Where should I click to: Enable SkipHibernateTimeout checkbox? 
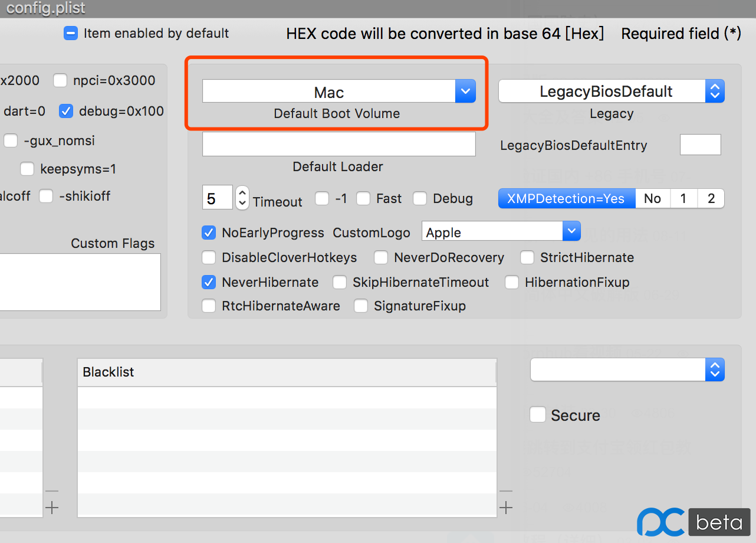pos(340,282)
